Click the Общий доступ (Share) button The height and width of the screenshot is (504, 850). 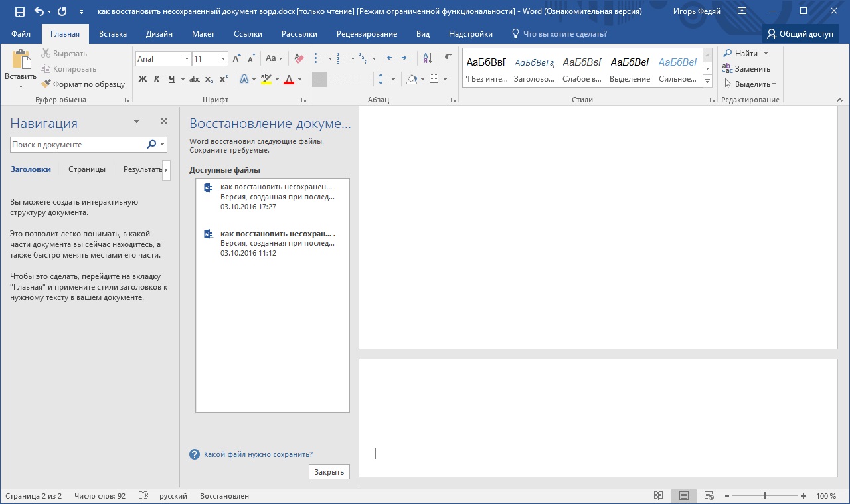pyautogui.click(x=800, y=34)
